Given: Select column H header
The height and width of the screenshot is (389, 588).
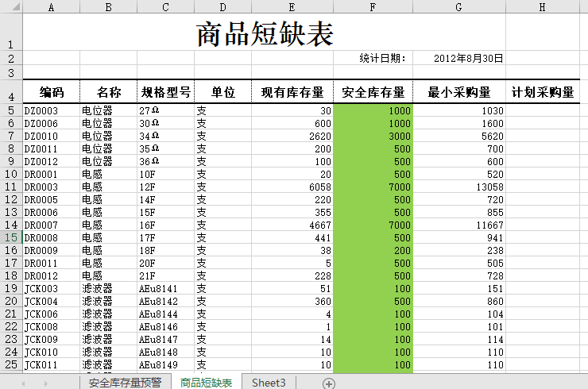Looking at the screenshot, I should pos(542,7).
